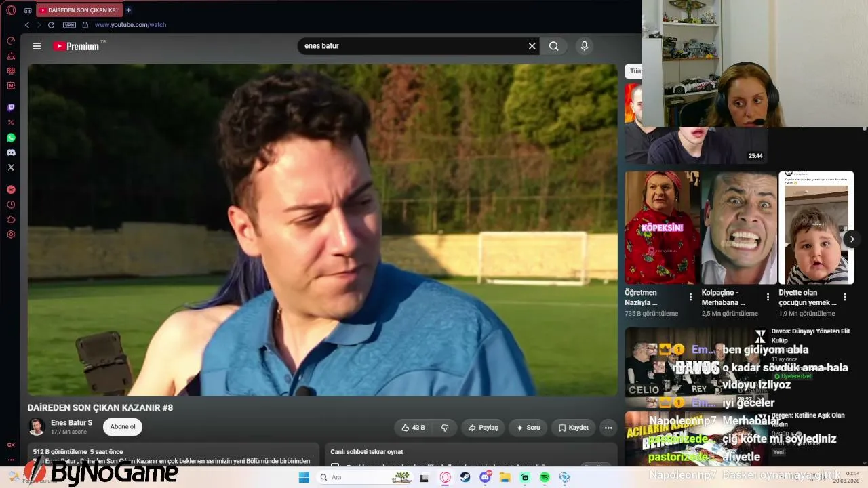Open Task View in the taskbar
868x488 pixels.
(x=425, y=477)
